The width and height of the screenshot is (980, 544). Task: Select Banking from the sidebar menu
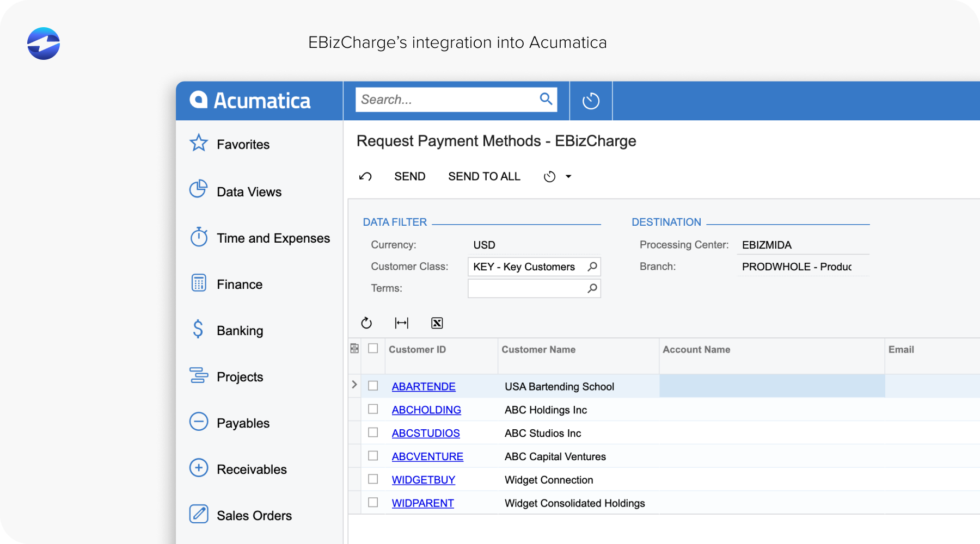click(240, 330)
